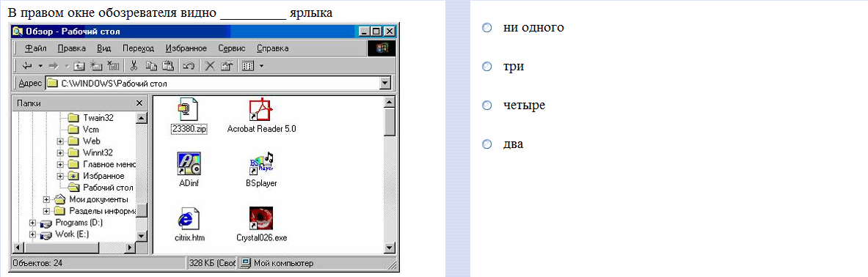
Task: Open the Вид menu
Action: point(104,48)
